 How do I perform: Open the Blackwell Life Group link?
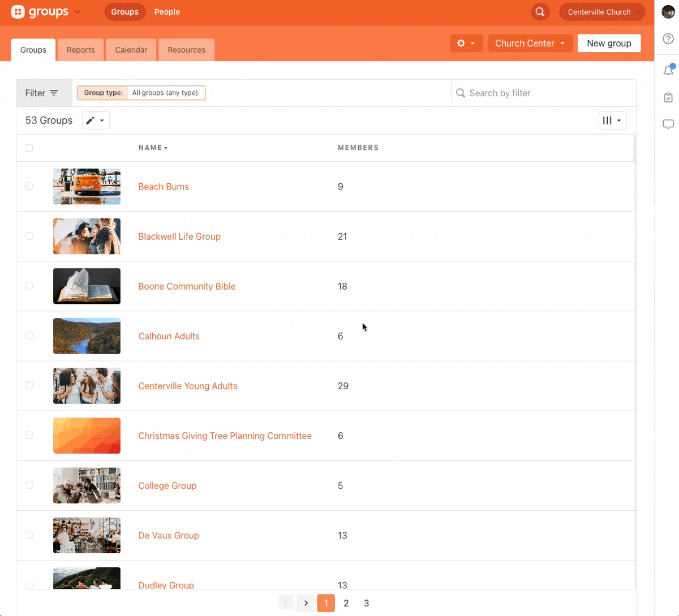click(179, 236)
